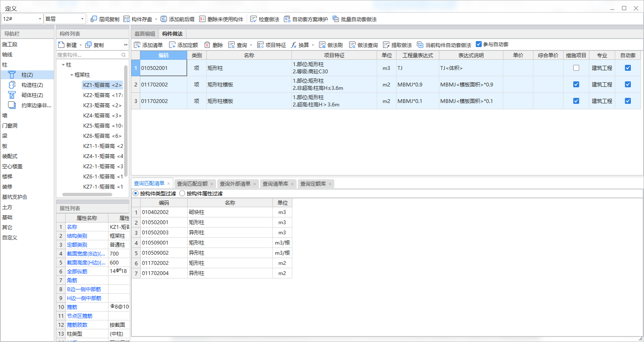Open 构件存盘 dropdown arrow

coord(156,19)
